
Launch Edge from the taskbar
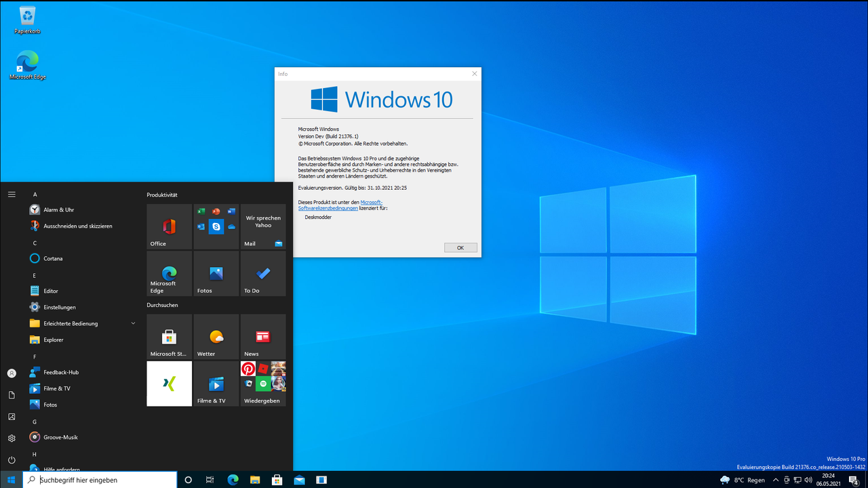[233, 480]
